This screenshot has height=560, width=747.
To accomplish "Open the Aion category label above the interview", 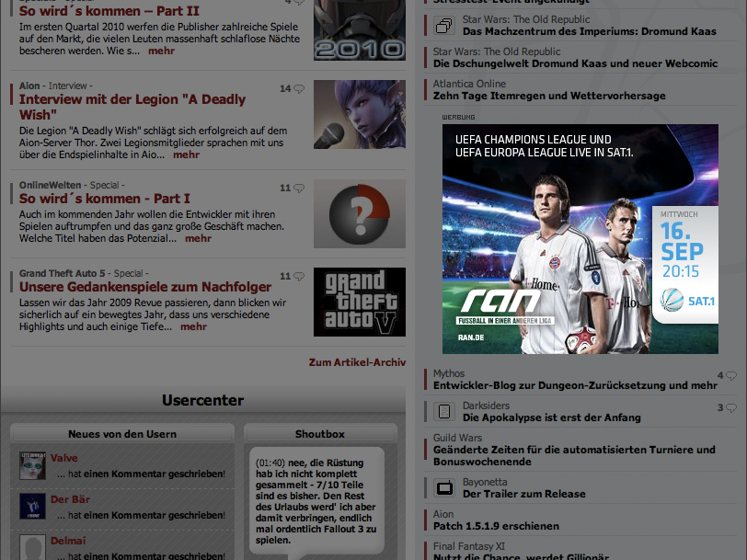I will [29, 86].
